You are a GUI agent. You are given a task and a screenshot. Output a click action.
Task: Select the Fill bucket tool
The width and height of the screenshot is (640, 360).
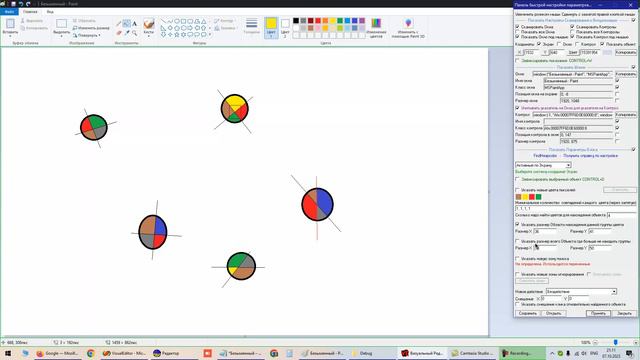tap(127, 24)
